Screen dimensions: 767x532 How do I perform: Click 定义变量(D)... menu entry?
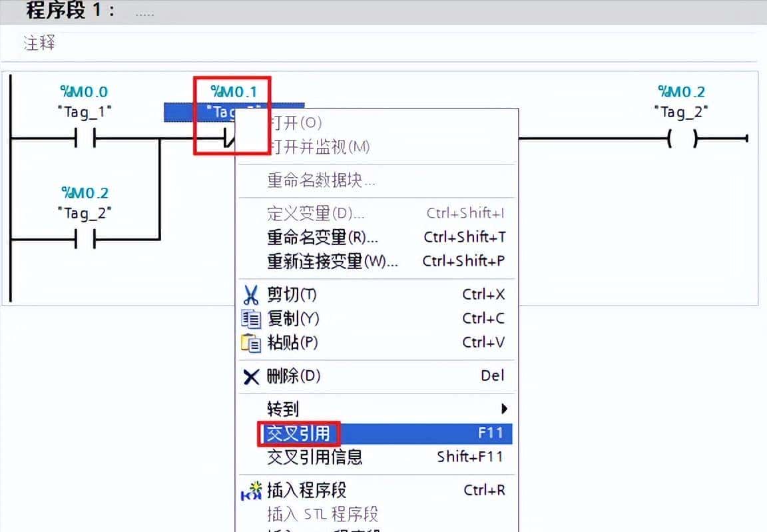[376, 213]
